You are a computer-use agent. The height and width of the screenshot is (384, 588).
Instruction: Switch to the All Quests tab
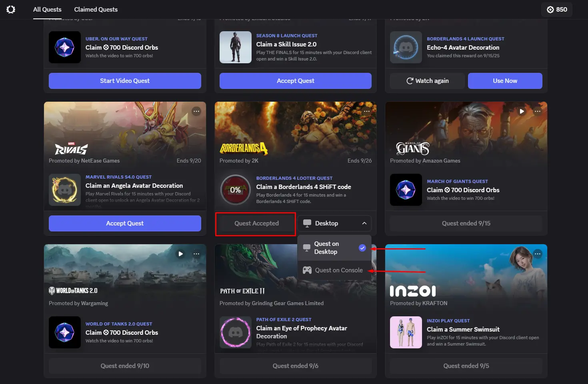(47, 9)
